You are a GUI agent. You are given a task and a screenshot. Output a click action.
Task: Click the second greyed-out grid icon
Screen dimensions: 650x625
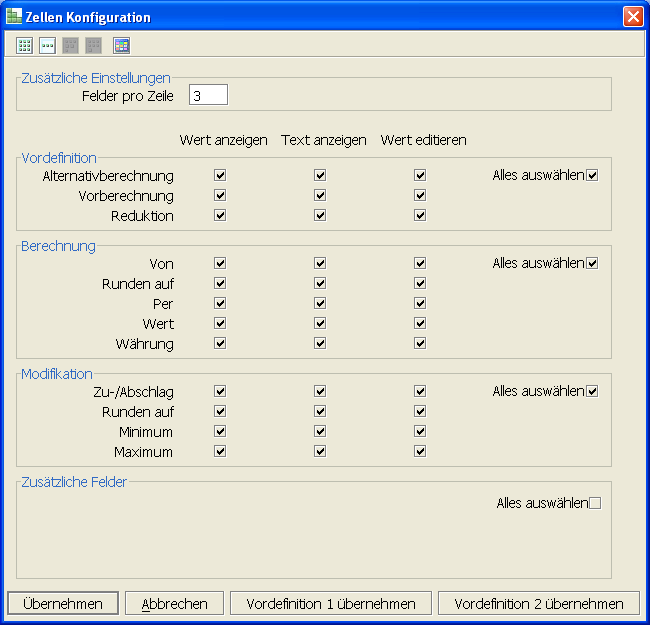tap(94, 45)
